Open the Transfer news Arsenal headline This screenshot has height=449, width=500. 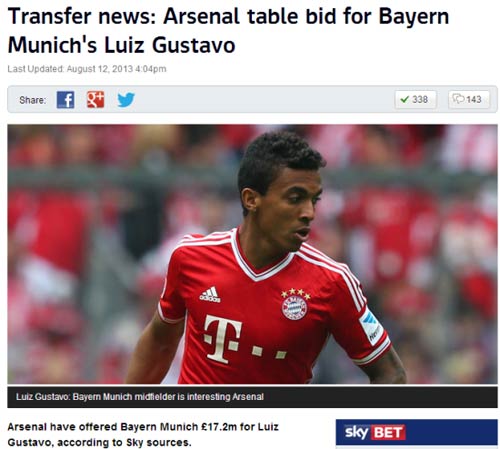click(x=228, y=31)
